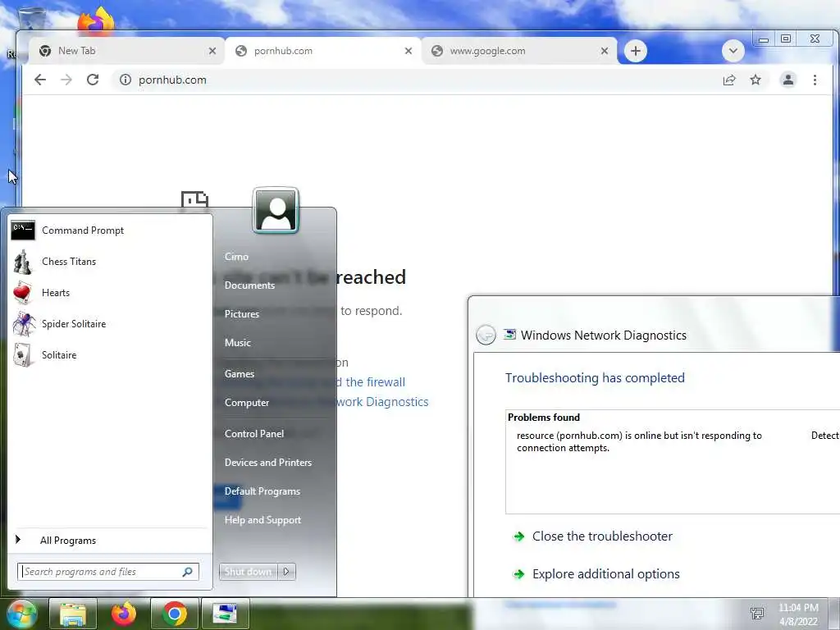This screenshot has height=630, width=840.
Task: Bookmark this page with the star
Action: 756,80
